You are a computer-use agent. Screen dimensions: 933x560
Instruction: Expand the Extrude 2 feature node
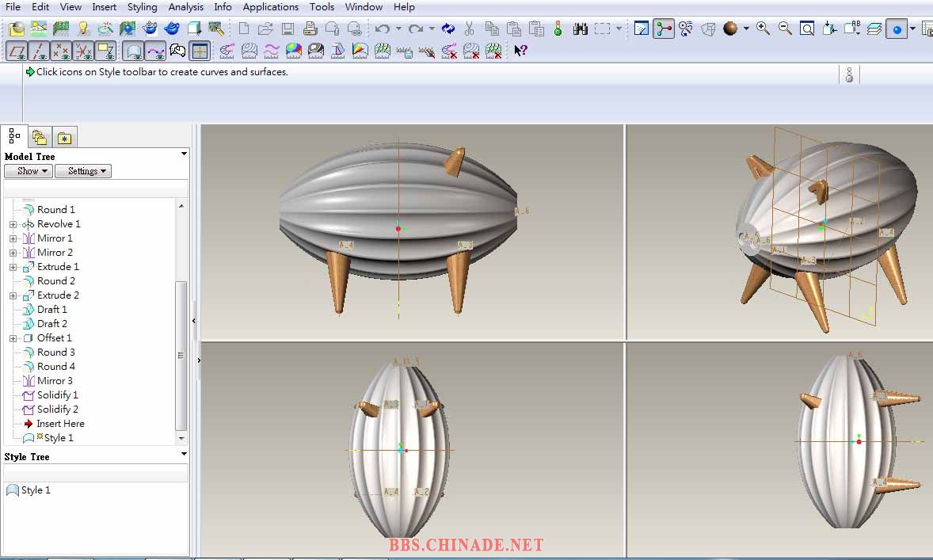tap(13, 295)
